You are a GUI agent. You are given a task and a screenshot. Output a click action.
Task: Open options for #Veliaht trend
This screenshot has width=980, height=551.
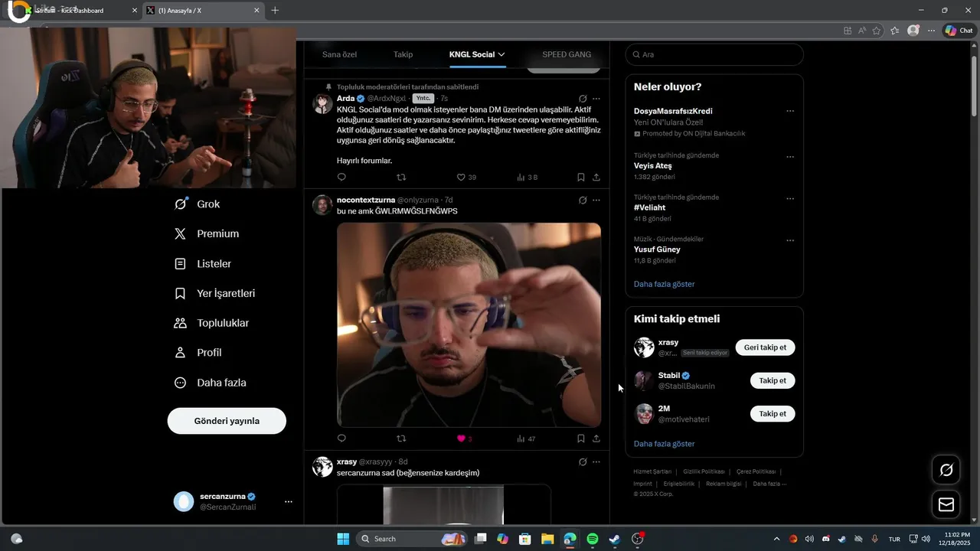pyautogui.click(x=790, y=198)
